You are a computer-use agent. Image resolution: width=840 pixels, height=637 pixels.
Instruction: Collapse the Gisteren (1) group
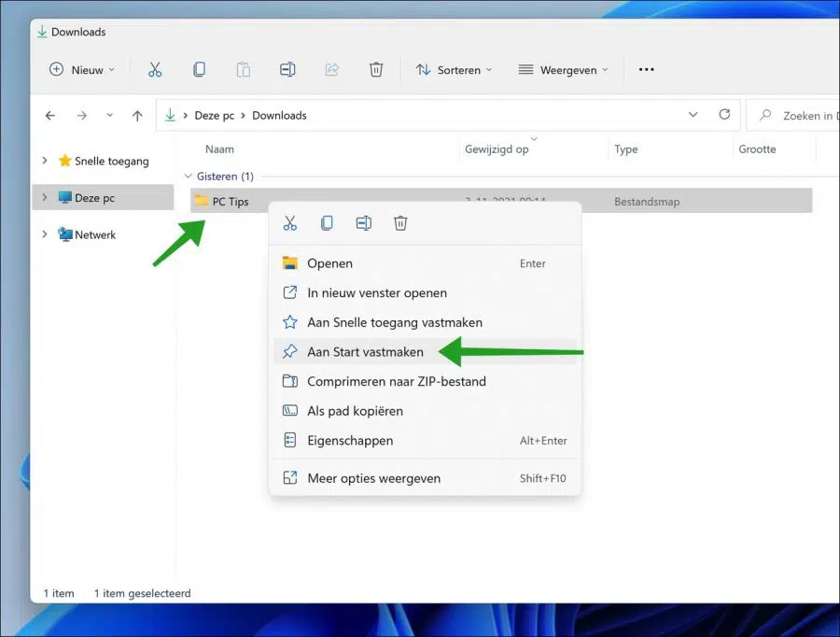click(188, 176)
